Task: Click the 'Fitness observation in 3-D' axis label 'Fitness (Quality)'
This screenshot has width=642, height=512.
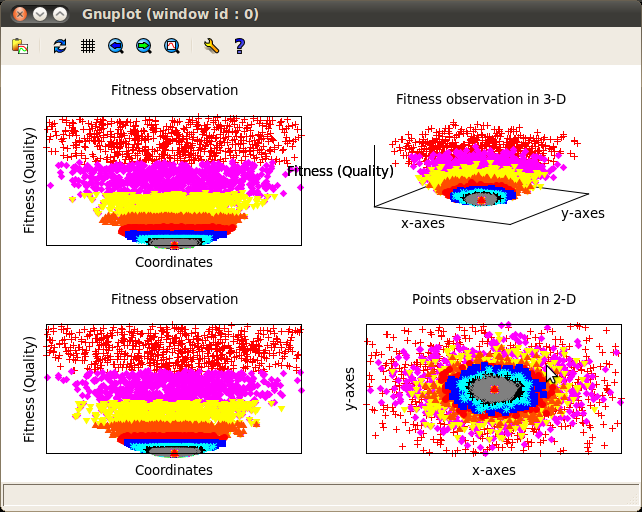Action: coord(340,171)
